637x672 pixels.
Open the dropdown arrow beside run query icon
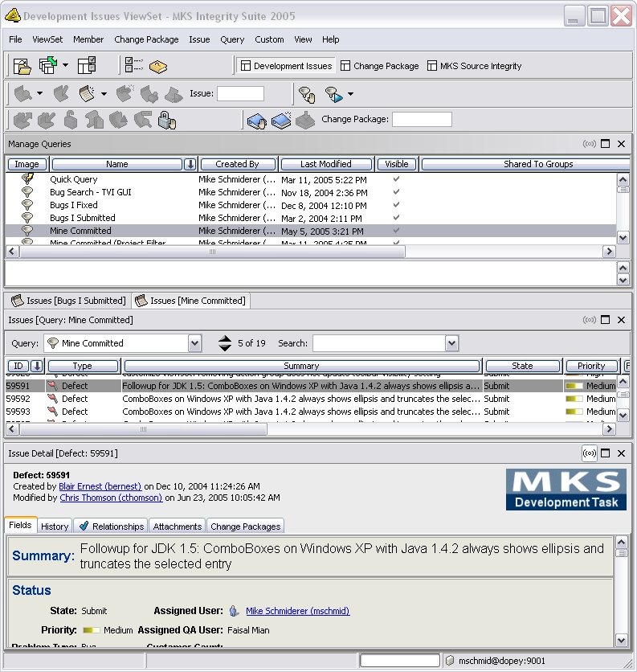pos(350,94)
